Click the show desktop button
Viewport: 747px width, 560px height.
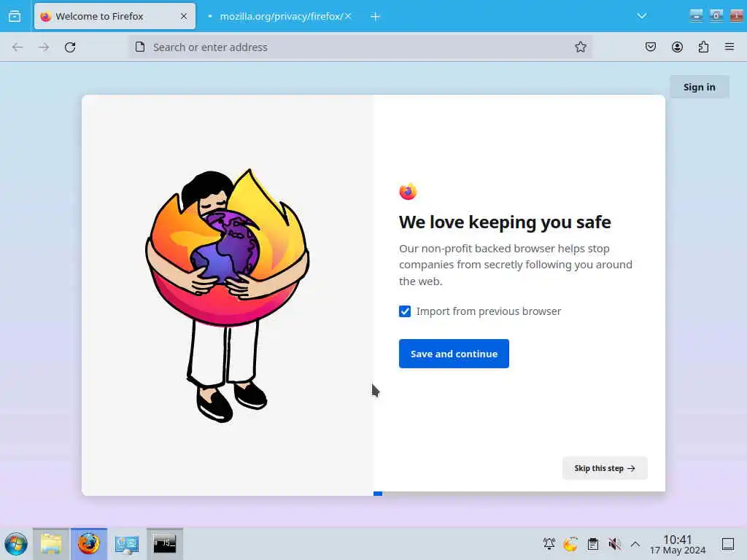pyautogui.click(x=728, y=544)
